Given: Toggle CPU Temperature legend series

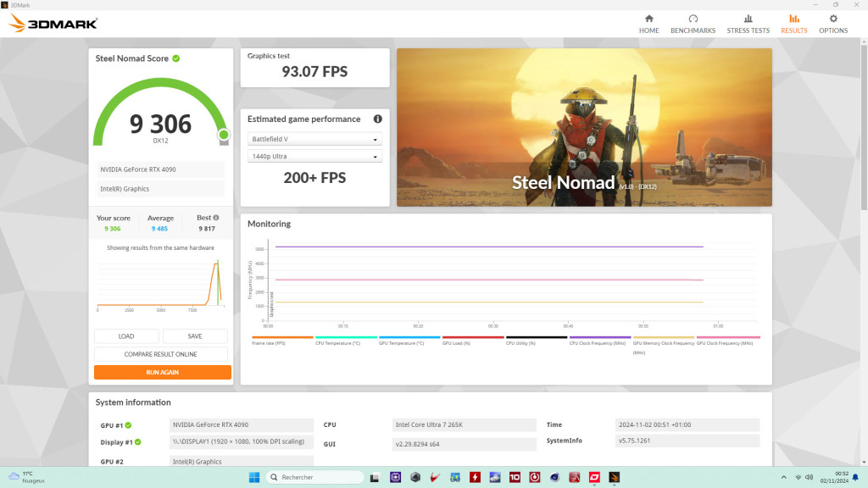Looking at the screenshot, I should pos(346,341).
